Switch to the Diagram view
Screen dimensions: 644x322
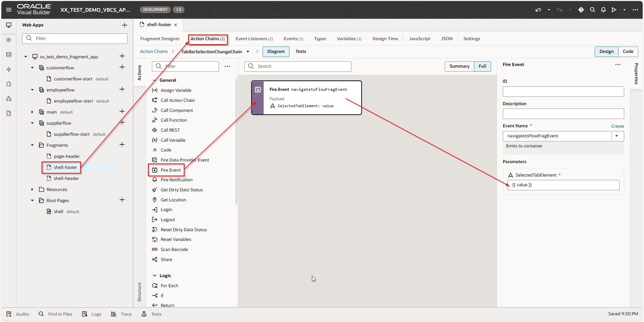[x=275, y=52]
